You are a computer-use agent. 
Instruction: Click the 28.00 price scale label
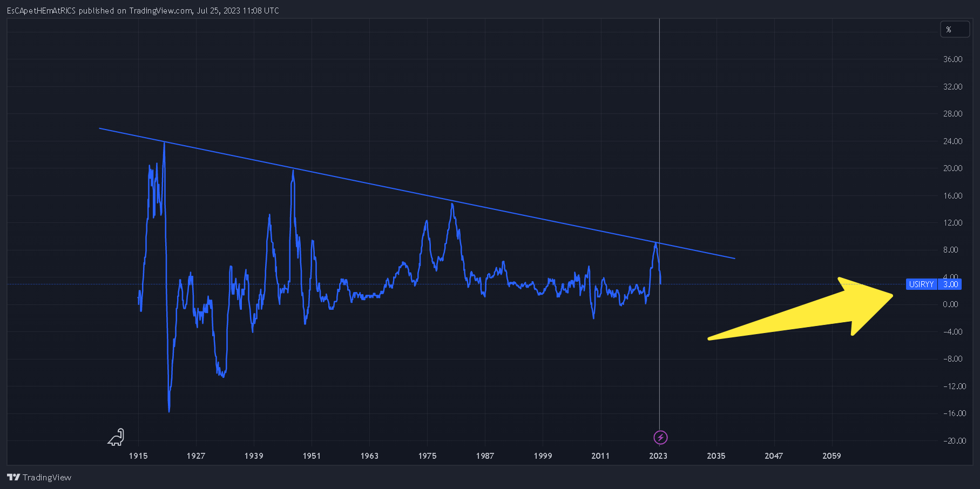coord(952,114)
